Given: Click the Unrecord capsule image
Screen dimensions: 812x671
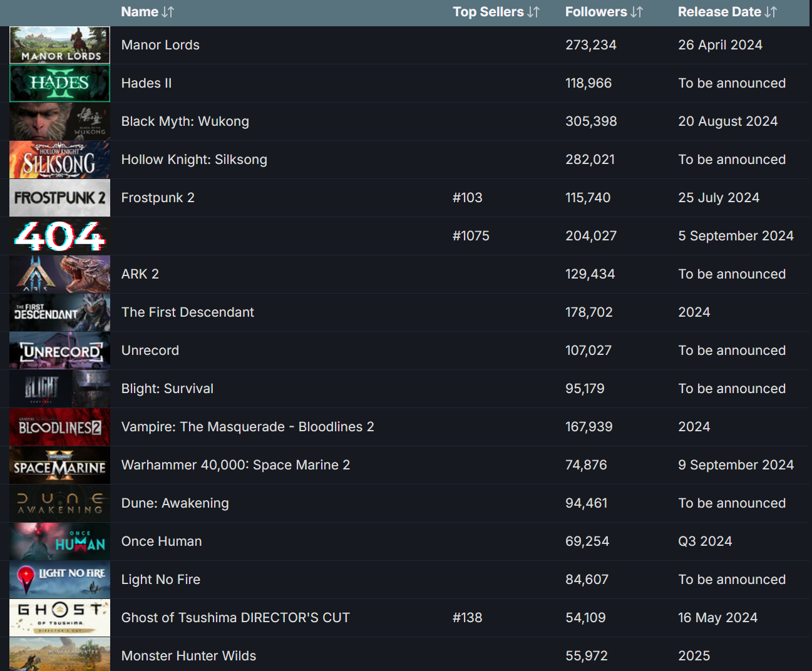Looking at the screenshot, I should click(59, 351).
